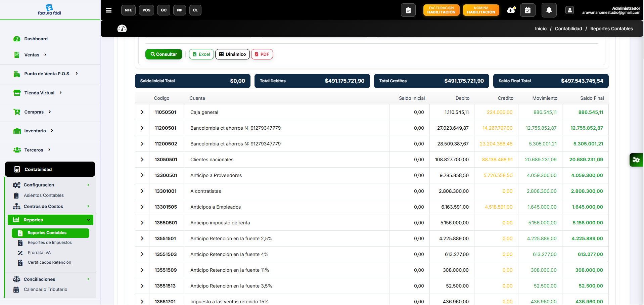The height and width of the screenshot is (305, 644).
Task: Open Certificados Retención
Action: pyautogui.click(x=49, y=262)
